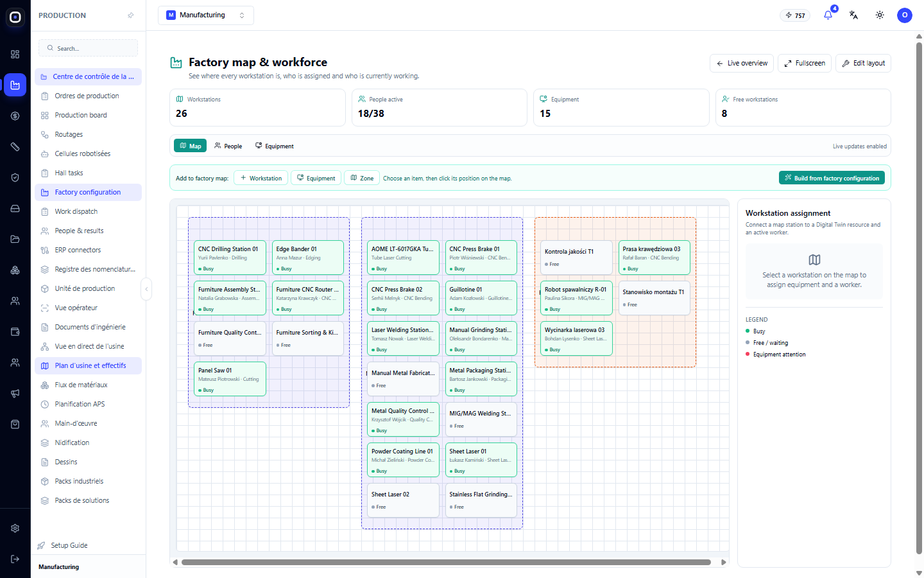Open the settings gear rail icon
Image resolution: width=924 pixels, height=578 pixels.
click(15, 529)
